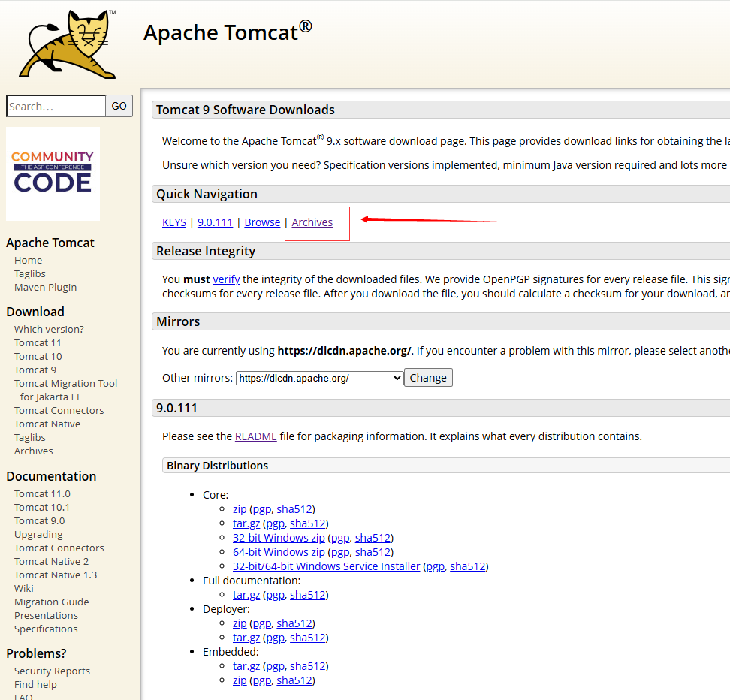Open Tomcat 9 download page in sidebar
Viewport: 730px width, 700px height.
pyautogui.click(x=35, y=370)
